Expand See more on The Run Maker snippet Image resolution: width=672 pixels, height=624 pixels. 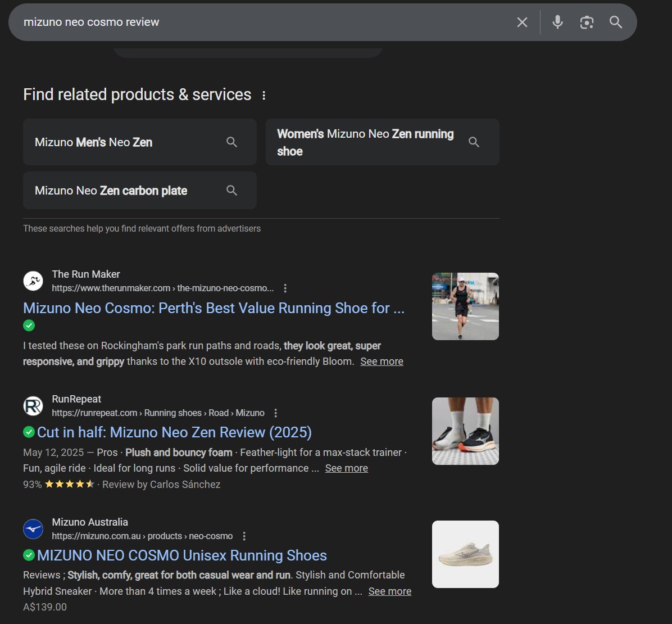coord(382,361)
